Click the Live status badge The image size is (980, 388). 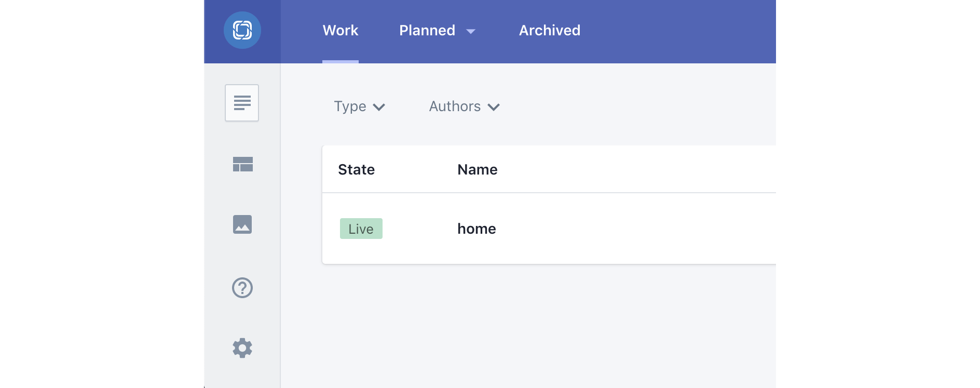pyautogui.click(x=361, y=229)
